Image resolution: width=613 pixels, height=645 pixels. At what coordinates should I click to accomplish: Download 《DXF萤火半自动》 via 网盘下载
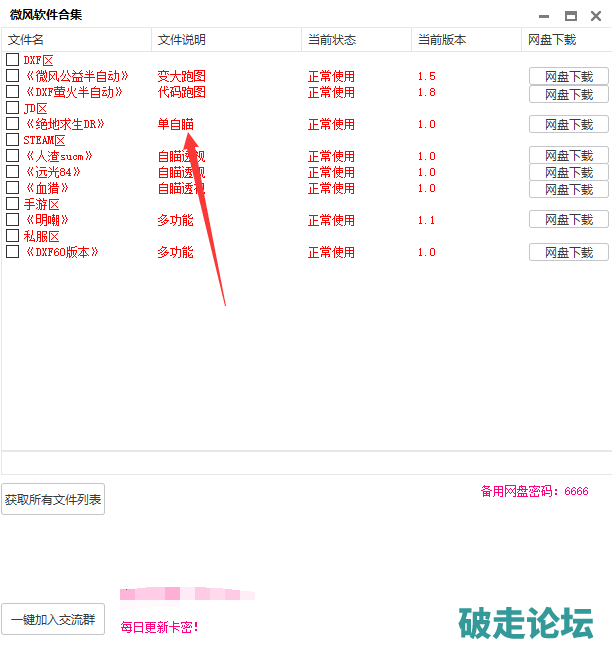568,94
